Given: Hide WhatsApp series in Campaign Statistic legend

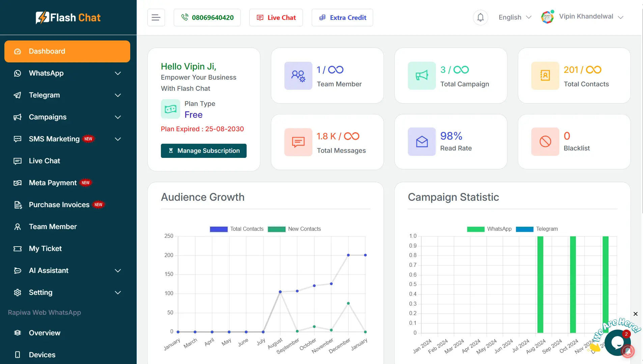Looking at the screenshot, I should tap(489, 229).
